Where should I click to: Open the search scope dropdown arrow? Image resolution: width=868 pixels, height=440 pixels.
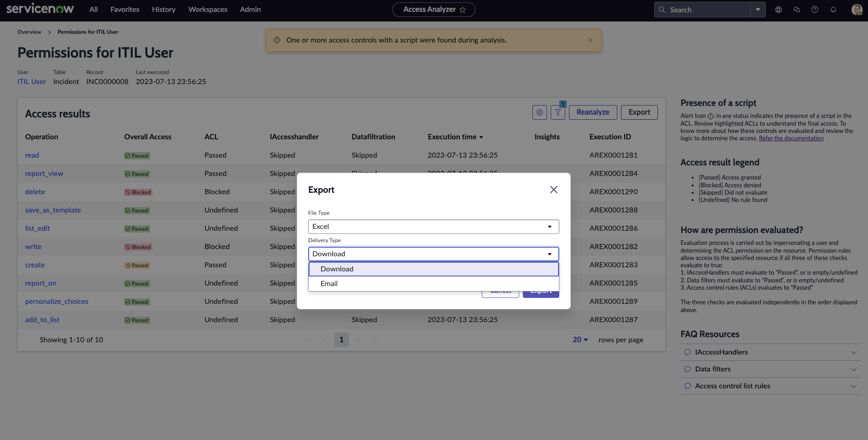click(x=758, y=10)
